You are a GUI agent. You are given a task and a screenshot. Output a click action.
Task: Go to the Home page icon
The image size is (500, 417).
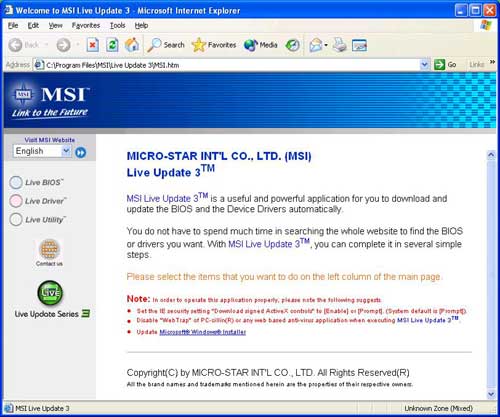[x=132, y=45]
